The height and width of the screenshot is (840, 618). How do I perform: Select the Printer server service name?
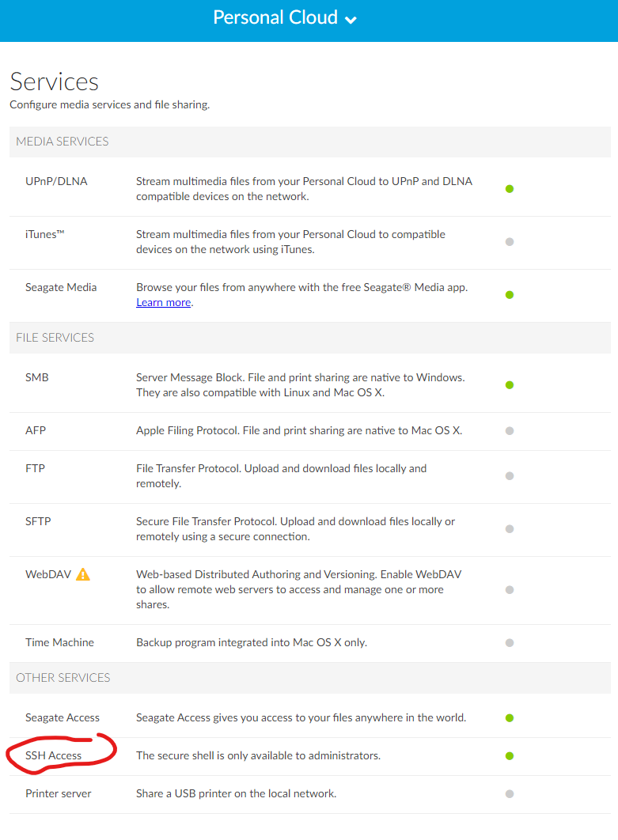click(x=59, y=793)
